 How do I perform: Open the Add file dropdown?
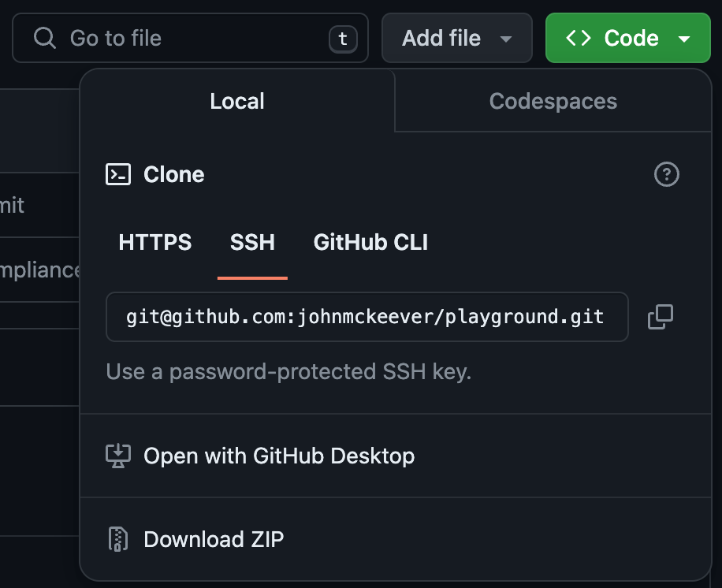456,38
